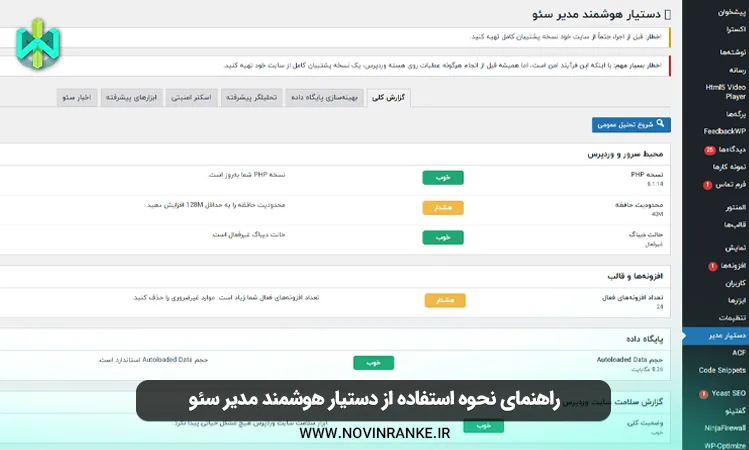749x450 pixels.
Task: Open نمایش appearance menu
Action: click(736, 247)
